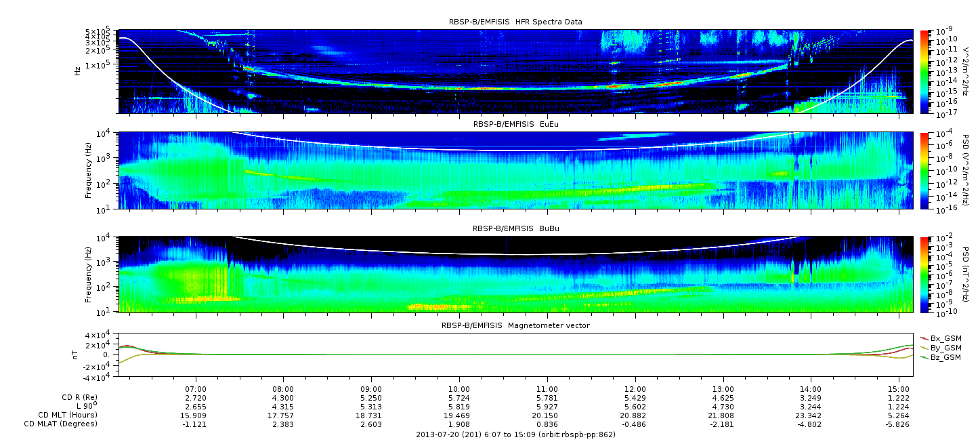Image resolution: width=980 pixels, height=446 pixels.
Task: Click the EuEu PSD color bar
Action: click(925, 171)
